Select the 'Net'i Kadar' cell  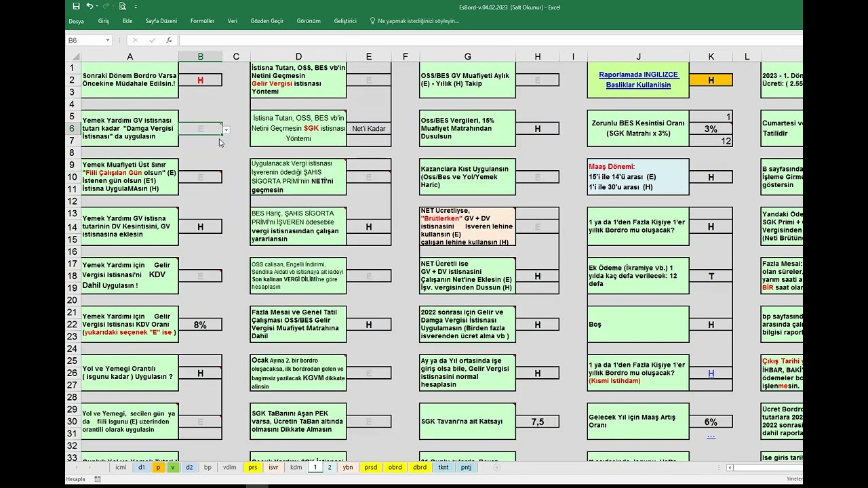tap(368, 129)
